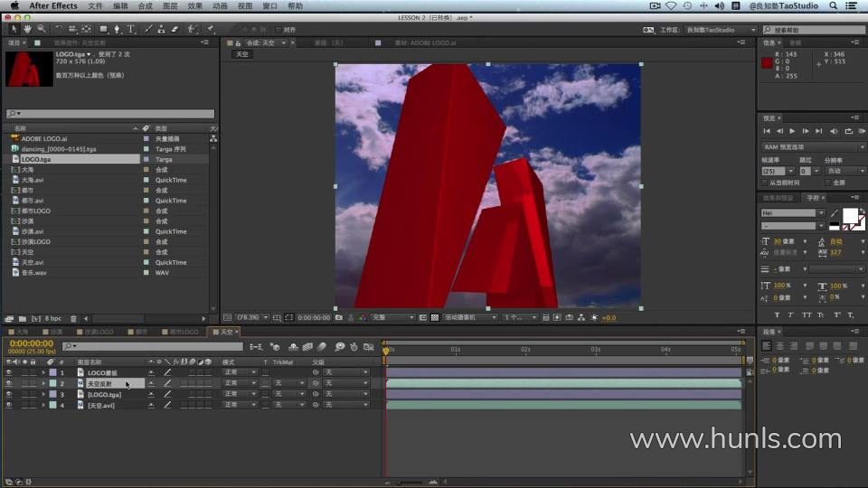Screen dimensions: 868x488
Task: Select the Pen tool
Action: pos(117,29)
